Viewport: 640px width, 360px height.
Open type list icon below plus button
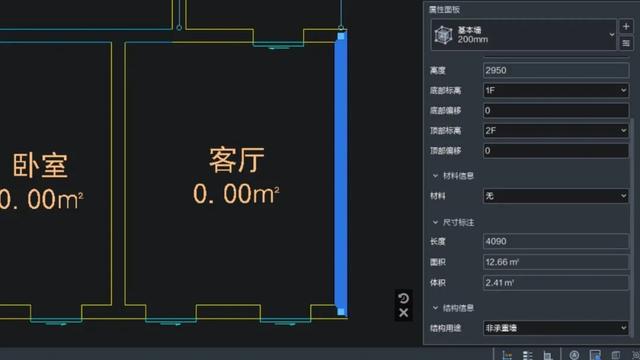626,43
